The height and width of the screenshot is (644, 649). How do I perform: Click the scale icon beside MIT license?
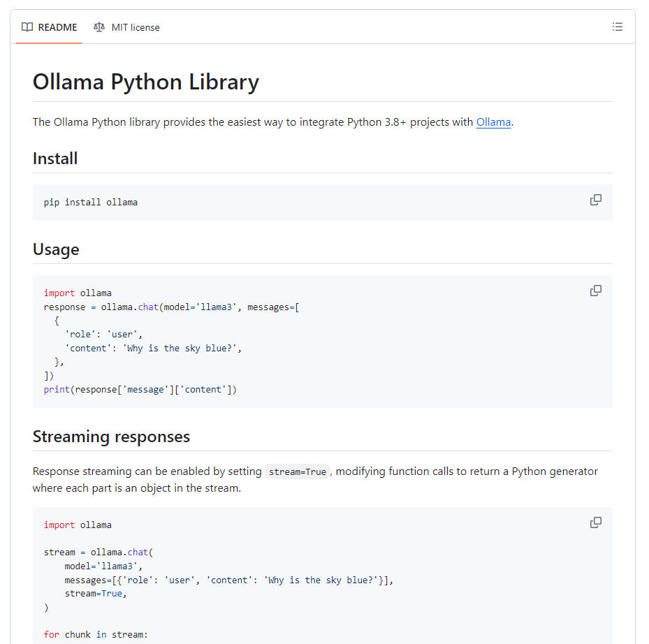tap(99, 27)
